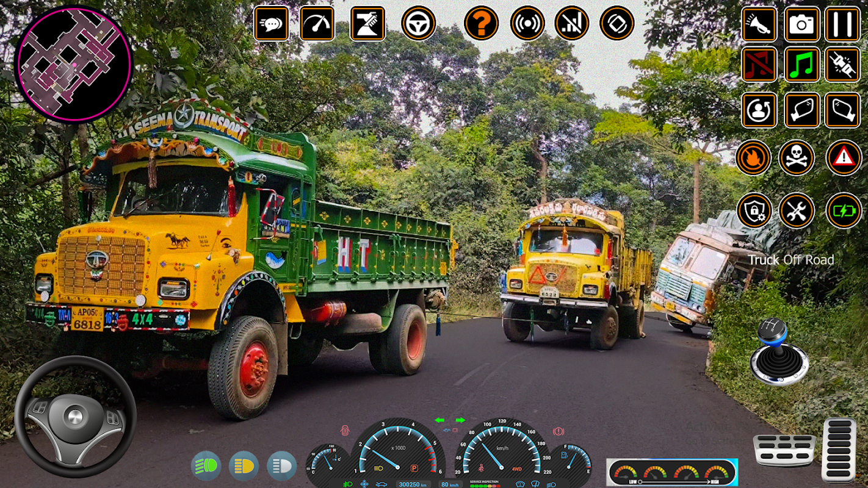Toggle the green music note

[801, 65]
